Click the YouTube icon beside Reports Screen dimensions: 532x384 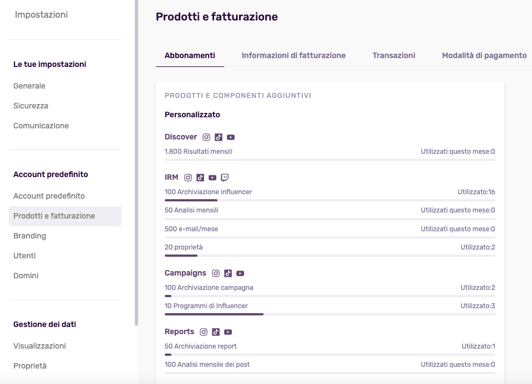point(228,332)
